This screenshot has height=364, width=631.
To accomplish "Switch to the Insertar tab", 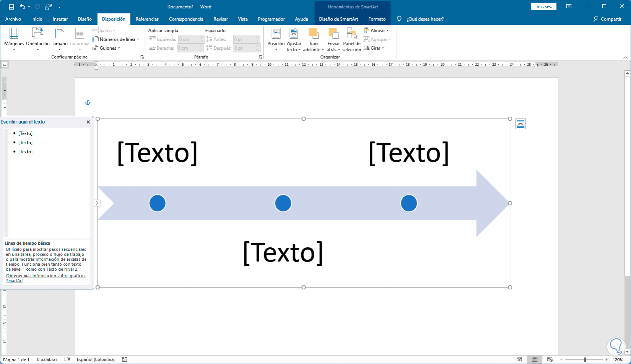I will 60,19.
